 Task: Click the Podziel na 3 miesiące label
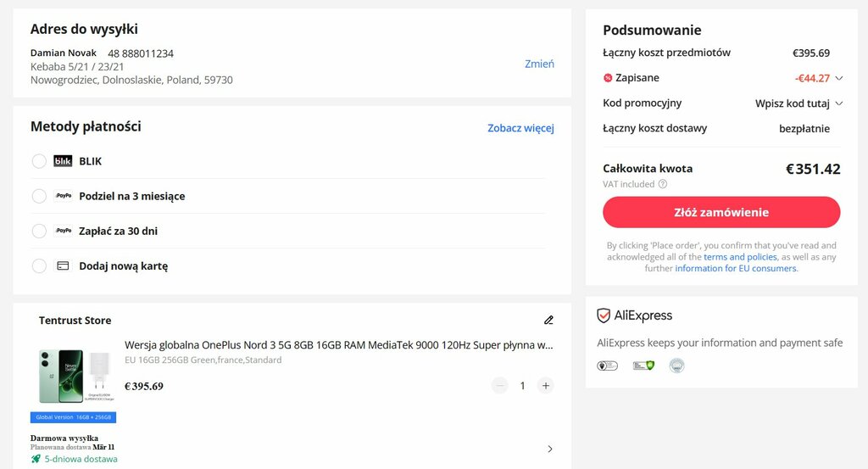tap(131, 196)
